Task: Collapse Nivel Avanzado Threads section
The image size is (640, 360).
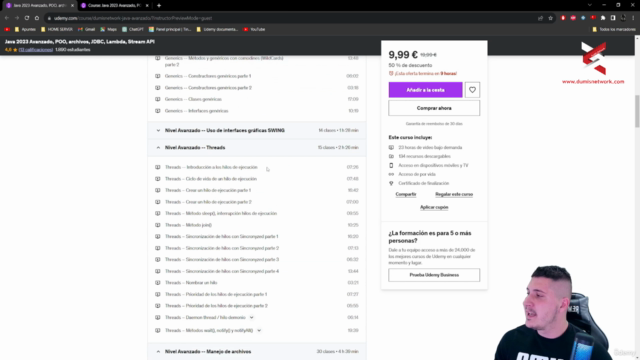Action: 257,147
